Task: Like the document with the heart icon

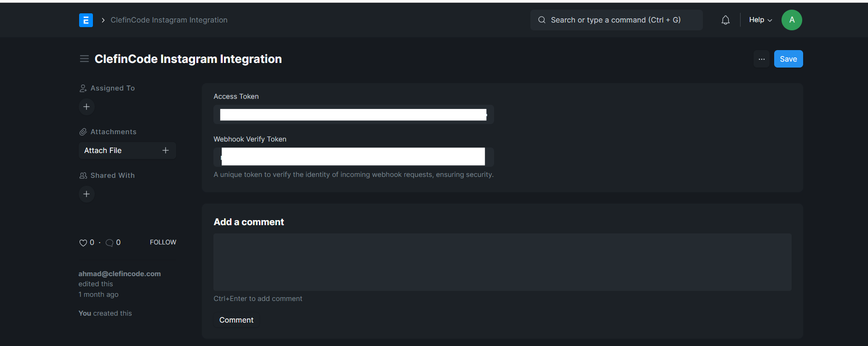Action: click(x=83, y=243)
